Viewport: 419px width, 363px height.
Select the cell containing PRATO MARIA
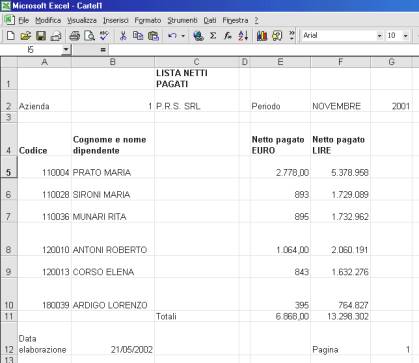tap(113, 167)
